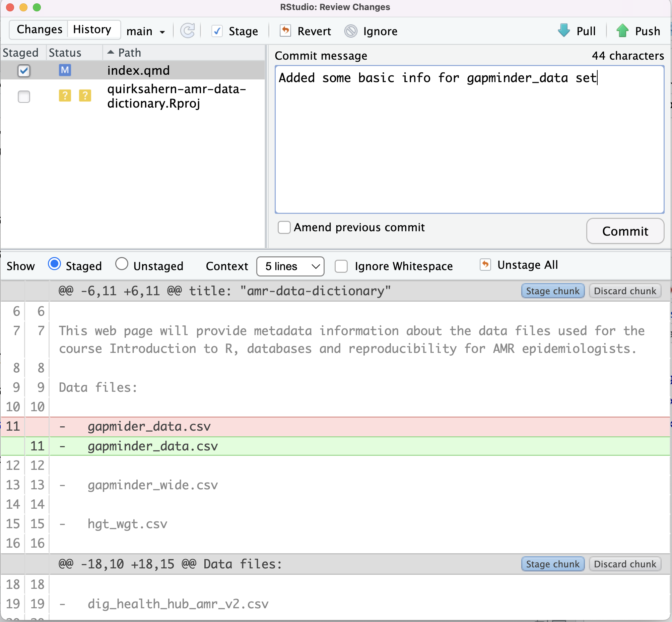This screenshot has height=622, width=672.
Task: Click the Unstage All arrow icon
Action: (485, 264)
